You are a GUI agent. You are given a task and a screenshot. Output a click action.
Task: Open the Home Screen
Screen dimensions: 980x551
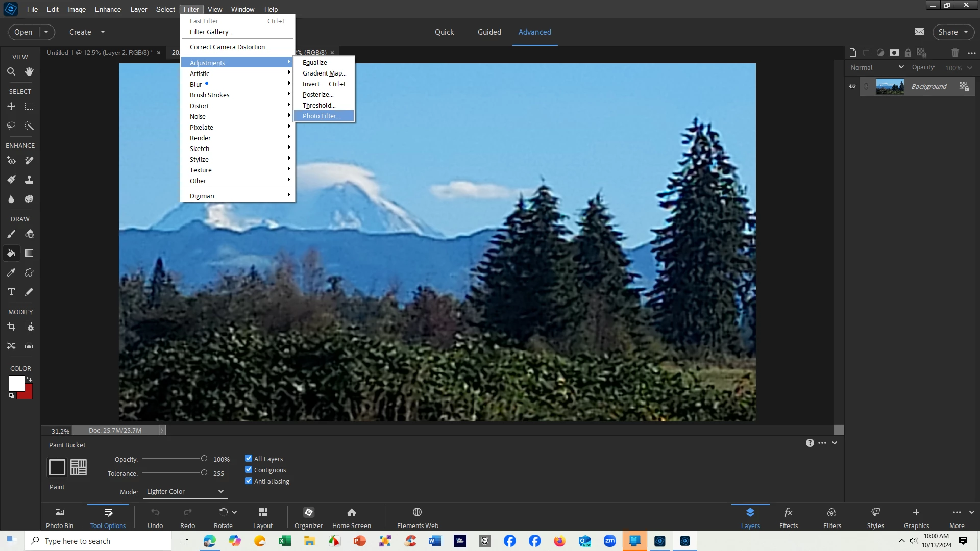[351, 517]
